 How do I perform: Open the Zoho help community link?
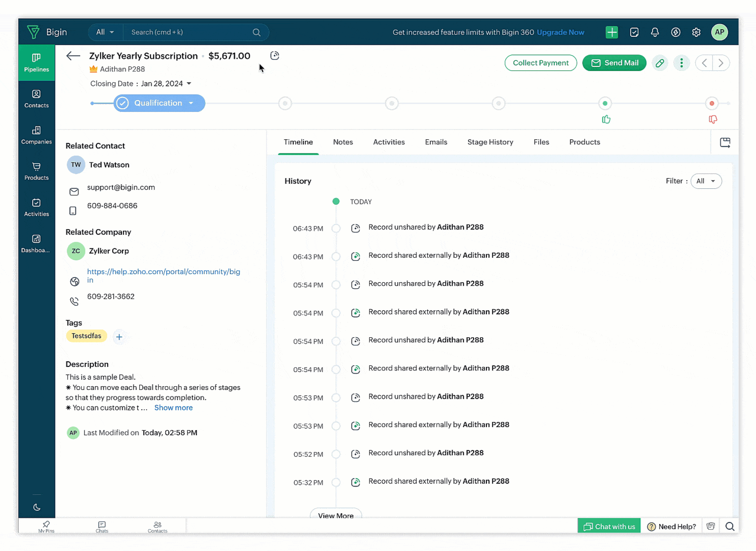coord(164,275)
